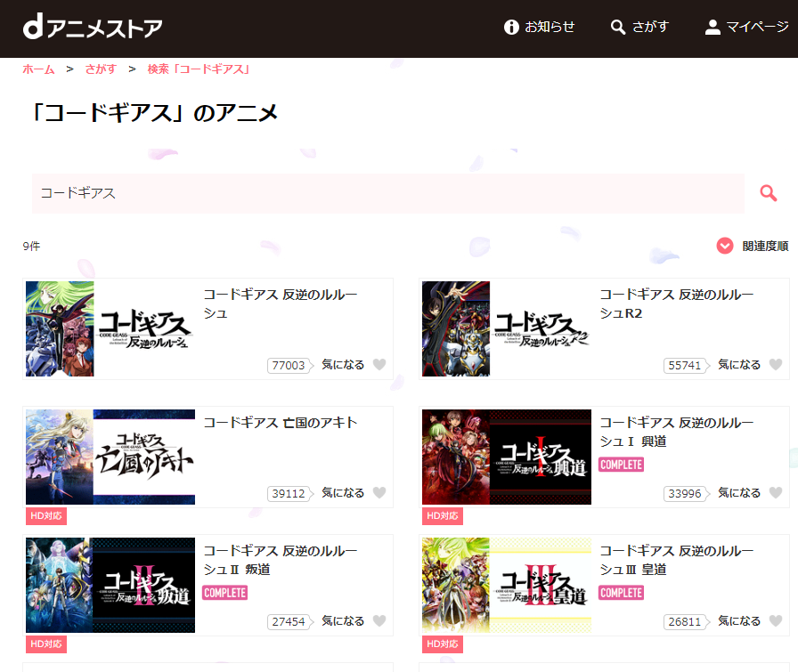Select さがす in the breadcrumb
798x672 pixels.
click(x=100, y=69)
